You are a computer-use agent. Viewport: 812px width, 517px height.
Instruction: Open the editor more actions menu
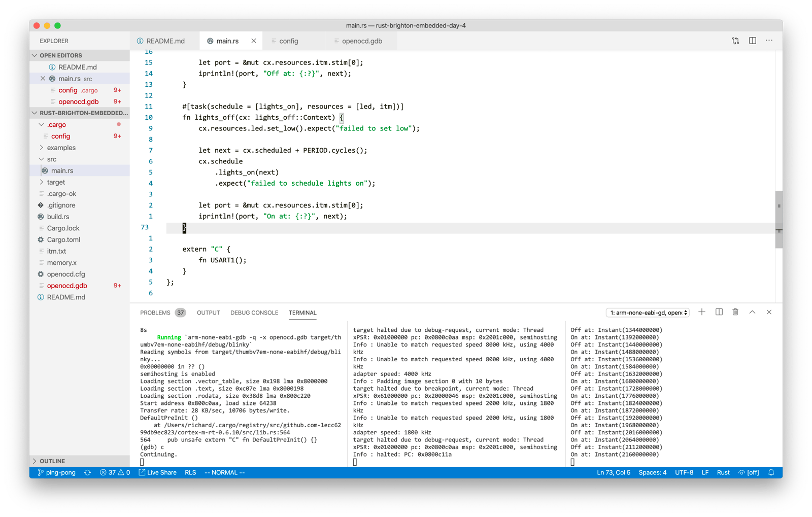[x=769, y=41]
